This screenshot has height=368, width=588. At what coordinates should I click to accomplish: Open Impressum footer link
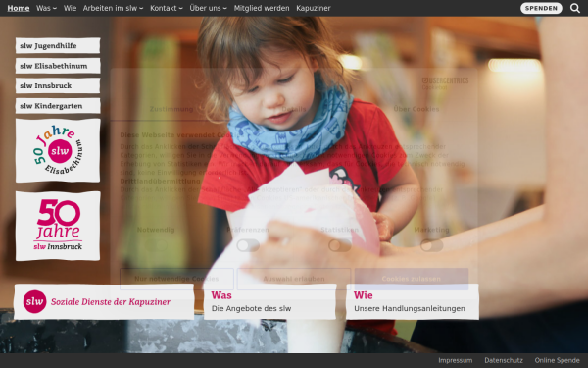click(x=456, y=360)
